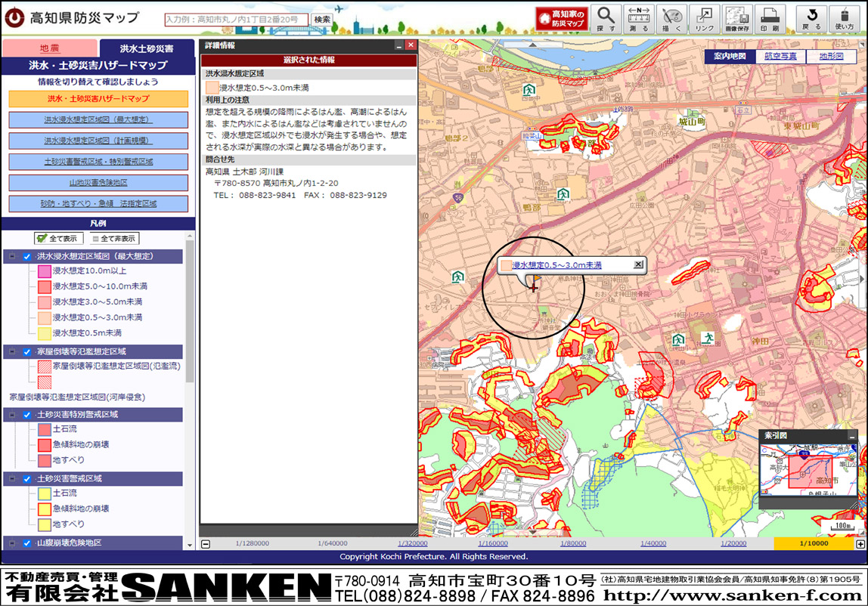Open the 探す search tool
Viewport: 868px width, 606px height.
pos(606,19)
